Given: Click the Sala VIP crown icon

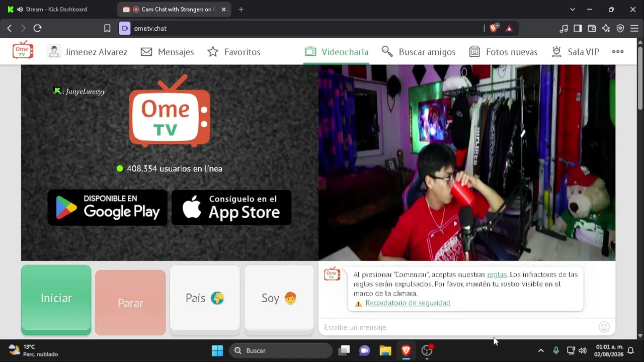Looking at the screenshot, I should click(556, 52).
